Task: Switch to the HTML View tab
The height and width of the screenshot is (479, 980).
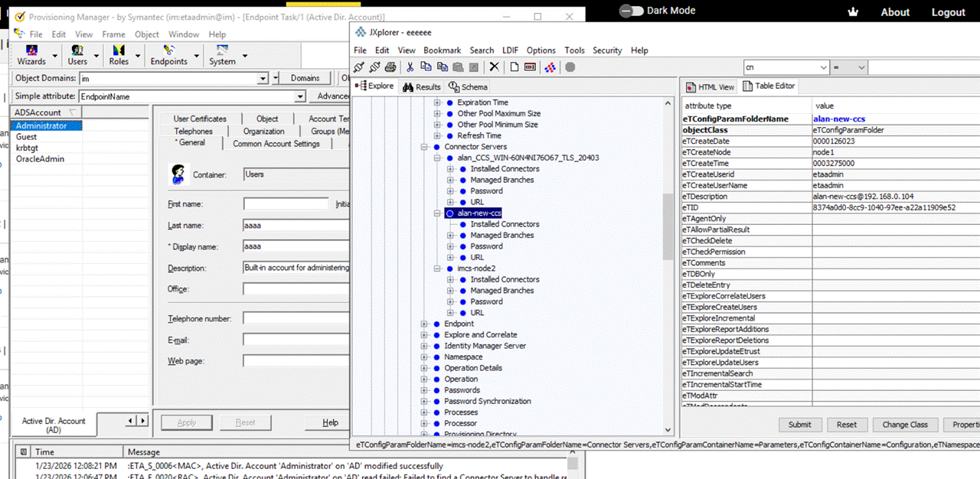Action: (710, 87)
